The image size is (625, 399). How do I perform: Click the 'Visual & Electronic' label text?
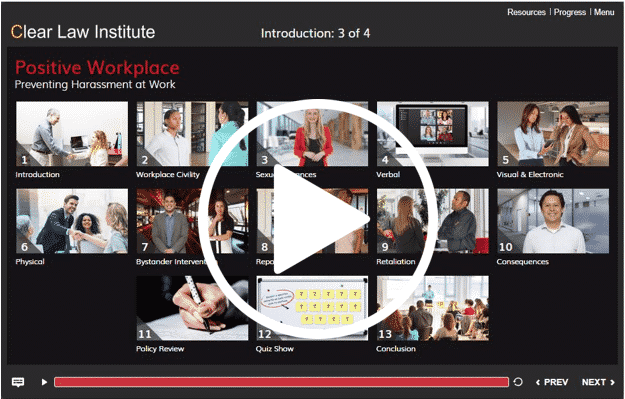(530, 174)
